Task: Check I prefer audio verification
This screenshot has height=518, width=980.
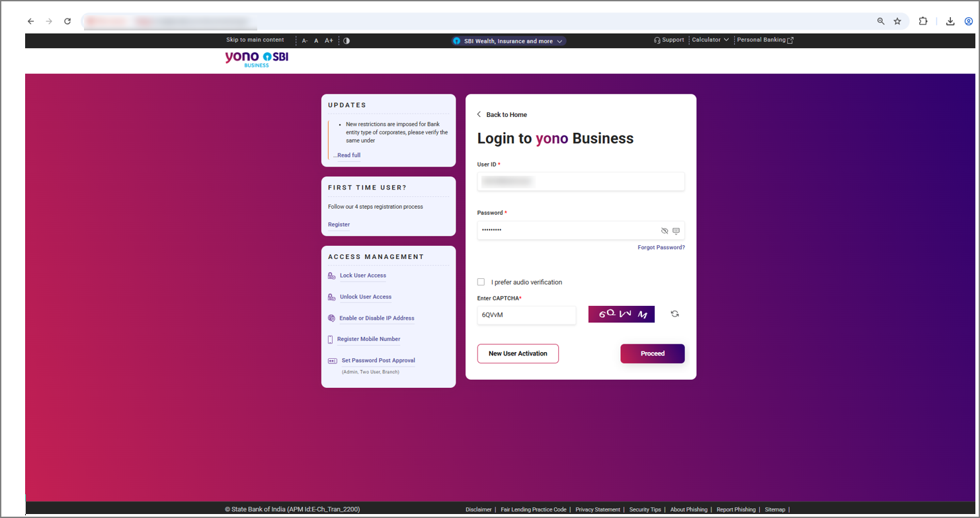Action: [481, 282]
